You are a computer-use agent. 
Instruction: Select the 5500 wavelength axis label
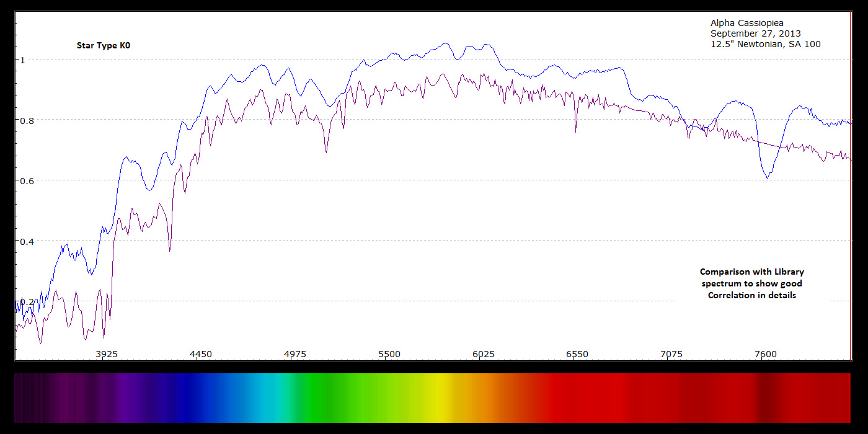pos(389,355)
